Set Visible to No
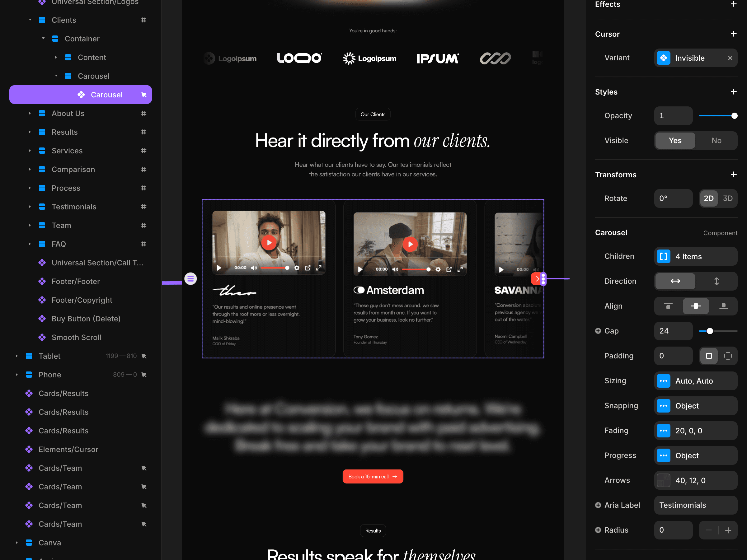Viewport: 747px width, 560px height. [716, 140]
